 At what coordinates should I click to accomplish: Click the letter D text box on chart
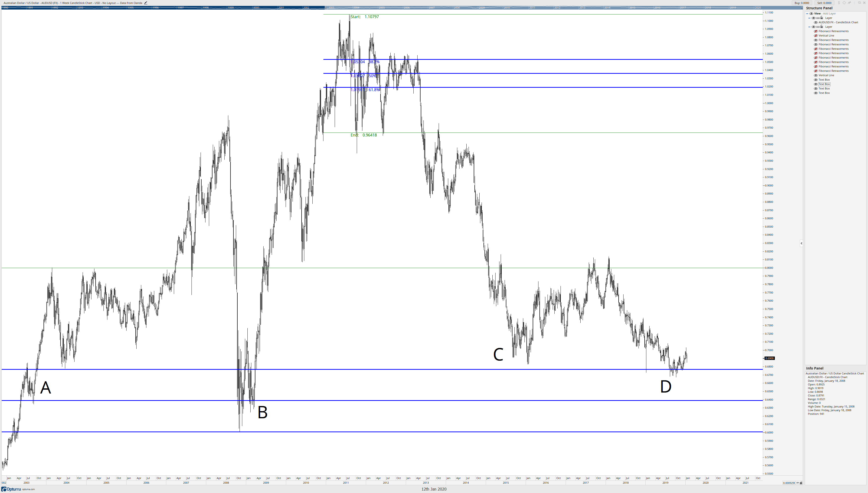[x=666, y=387]
